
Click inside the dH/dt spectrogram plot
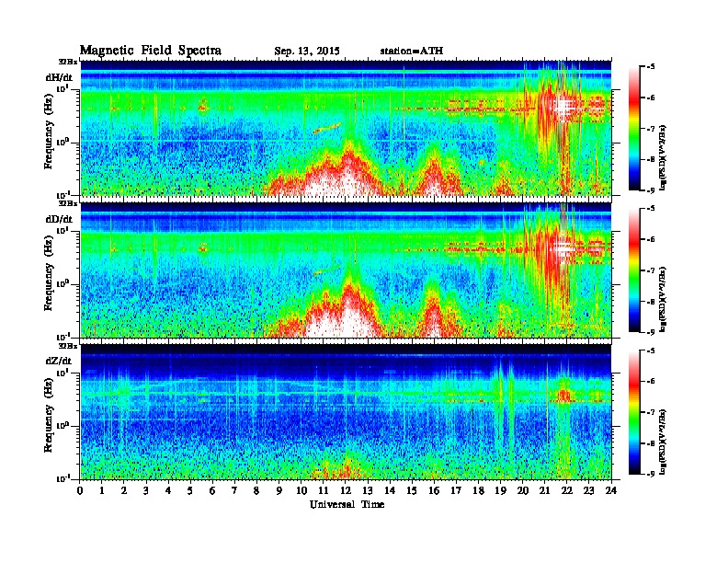click(346, 128)
